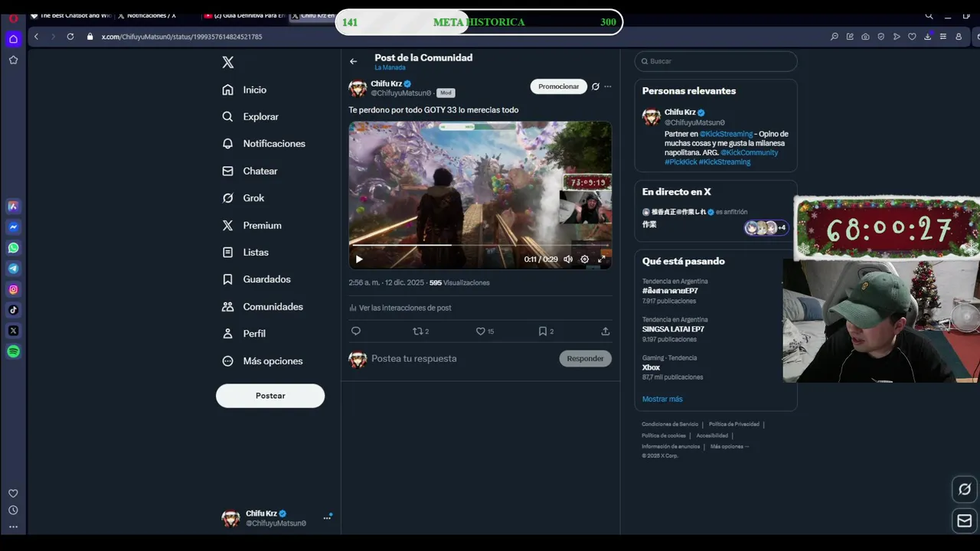Open the #PickKick hashtag link
The width and height of the screenshot is (980, 551).
[680, 162]
